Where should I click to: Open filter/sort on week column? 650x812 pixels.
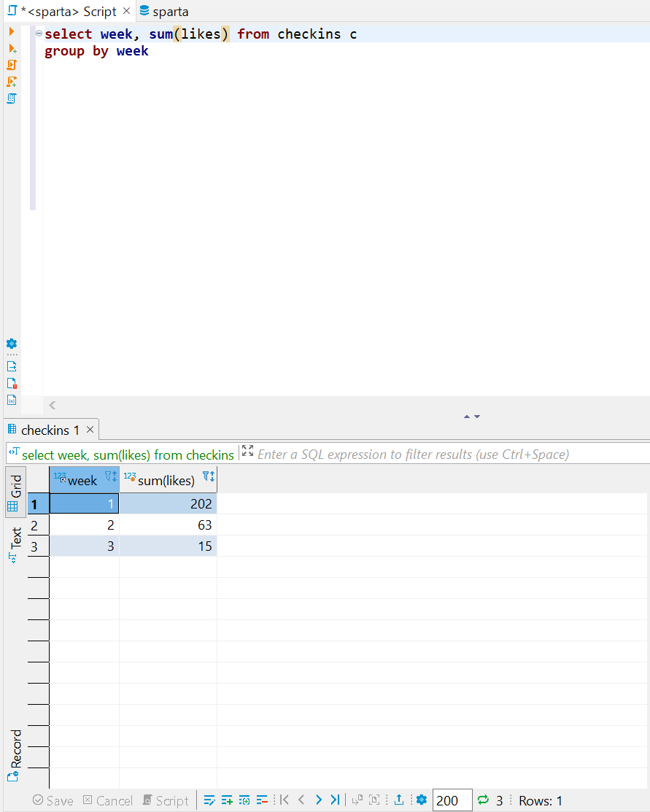pos(111,476)
